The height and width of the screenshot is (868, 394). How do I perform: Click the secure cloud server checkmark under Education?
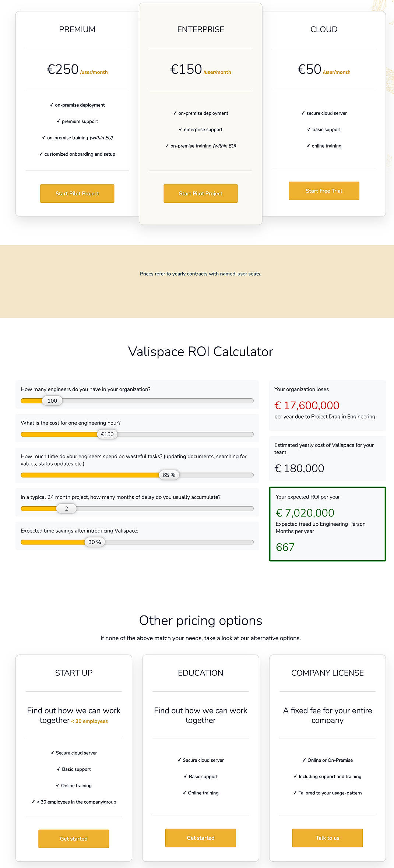click(x=179, y=760)
